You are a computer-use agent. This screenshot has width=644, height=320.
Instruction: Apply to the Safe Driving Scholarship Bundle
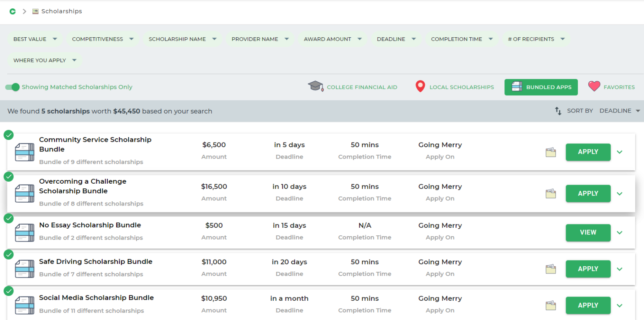(588, 269)
